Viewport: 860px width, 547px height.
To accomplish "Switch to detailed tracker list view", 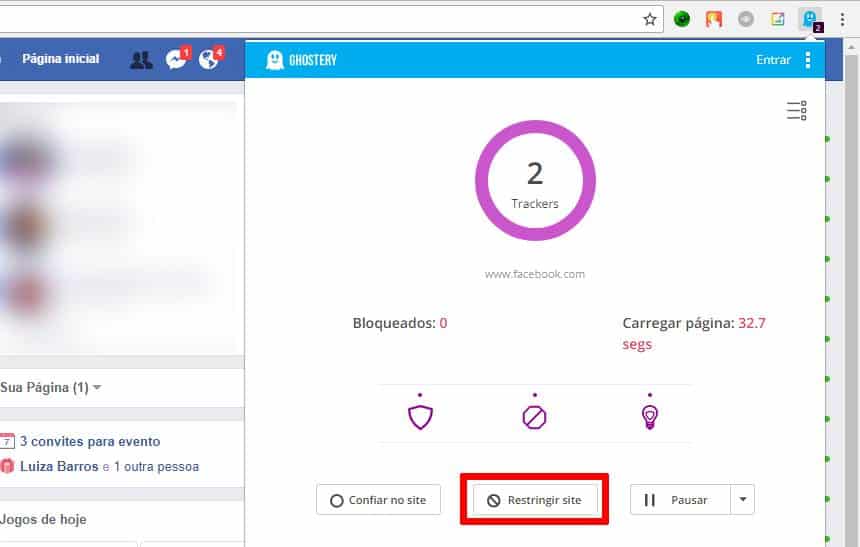I will (796, 110).
